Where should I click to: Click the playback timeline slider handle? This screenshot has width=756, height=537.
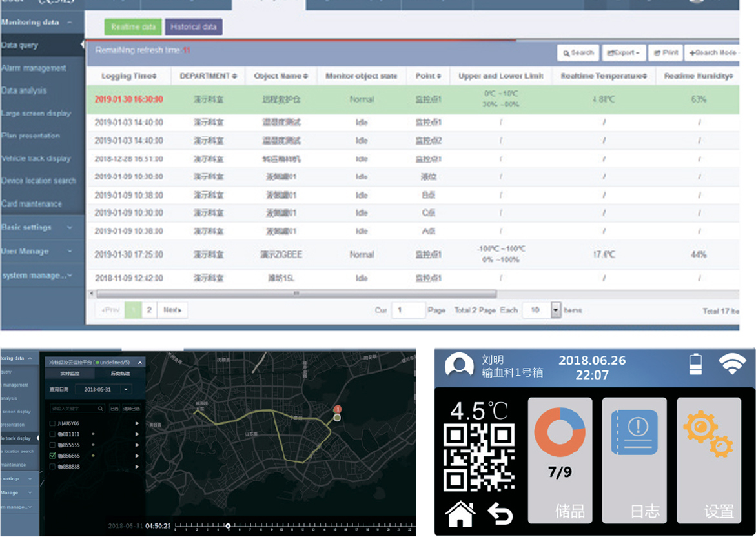(227, 526)
